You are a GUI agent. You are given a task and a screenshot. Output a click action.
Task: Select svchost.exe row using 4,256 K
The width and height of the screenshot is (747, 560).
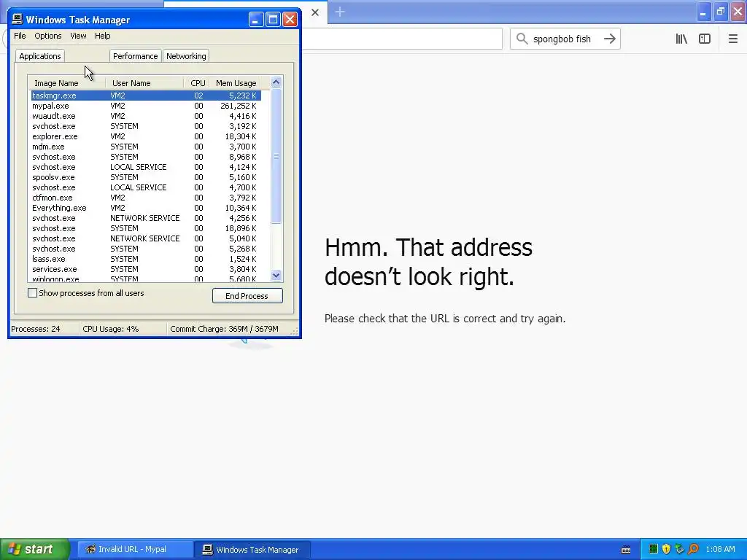point(146,218)
